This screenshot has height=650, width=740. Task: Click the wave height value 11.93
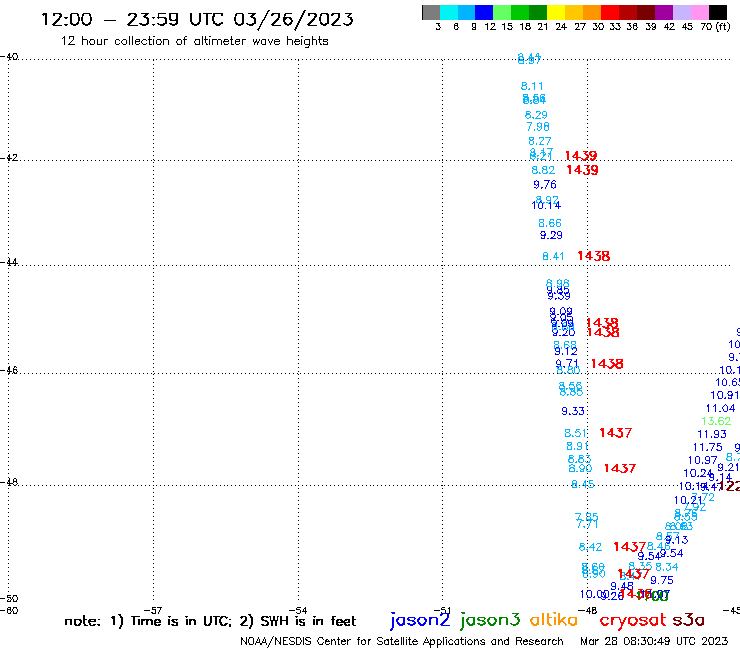coord(712,434)
